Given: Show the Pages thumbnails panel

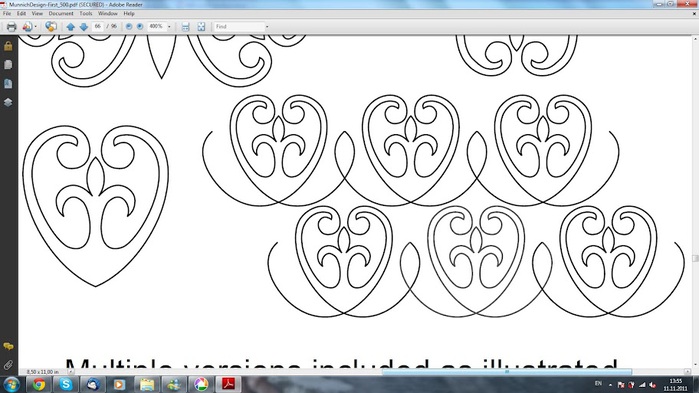Looking at the screenshot, I should pyautogui.click(x=8, y=65).
